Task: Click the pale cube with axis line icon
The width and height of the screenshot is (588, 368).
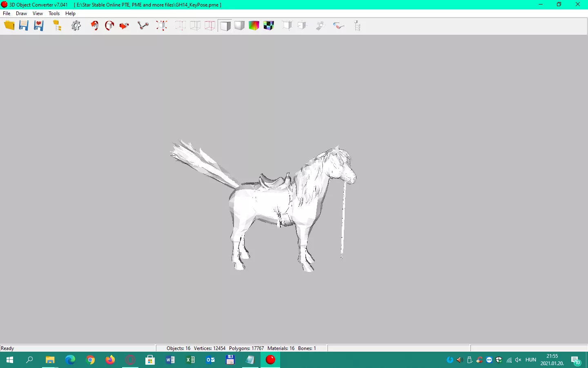Action: (x=302, y=26)
